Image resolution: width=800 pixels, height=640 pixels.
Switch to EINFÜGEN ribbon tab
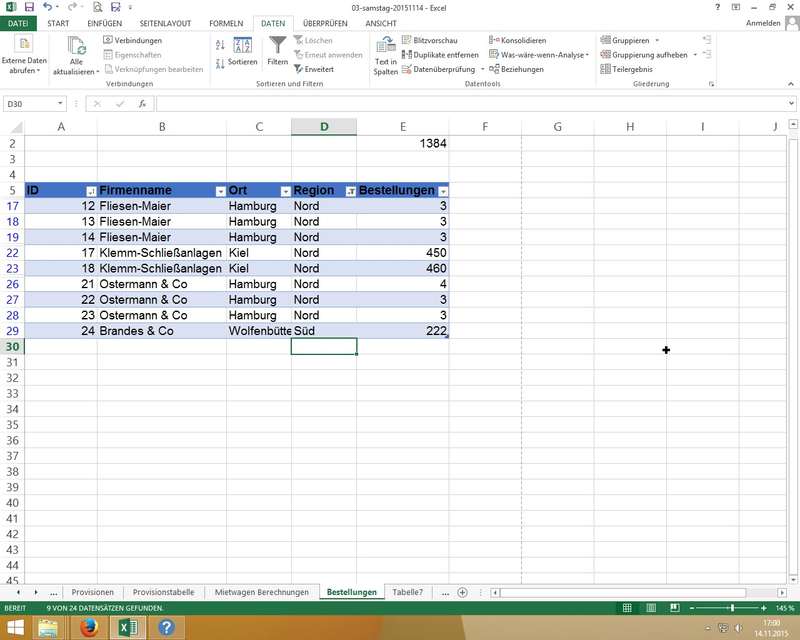(105, 23)
